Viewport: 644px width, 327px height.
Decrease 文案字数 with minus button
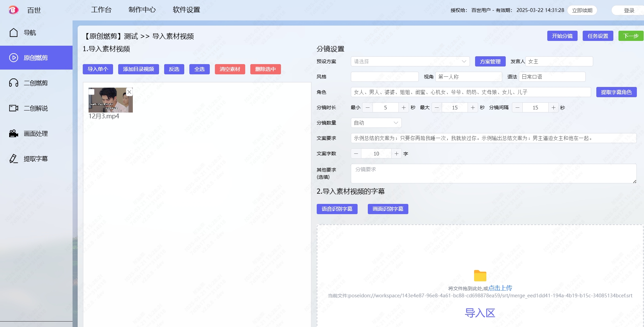click(356, 154)
